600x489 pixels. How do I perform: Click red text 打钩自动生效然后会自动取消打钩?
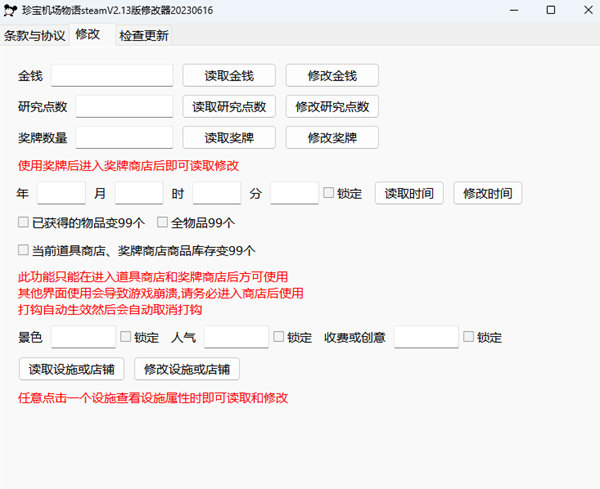click(x=110, y=310)
